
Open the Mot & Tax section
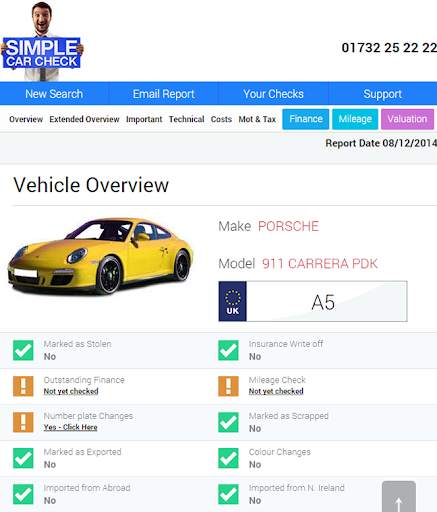point(257,119)
